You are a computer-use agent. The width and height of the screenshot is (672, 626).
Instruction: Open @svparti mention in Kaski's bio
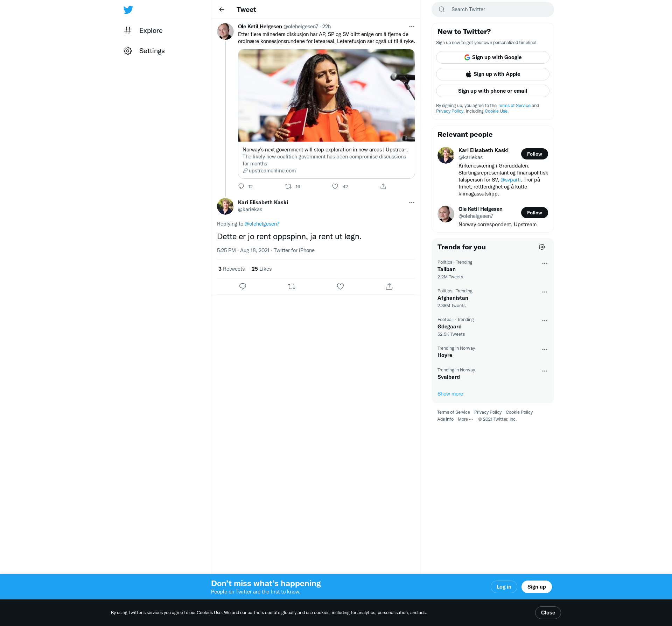(x=510, y=180)
